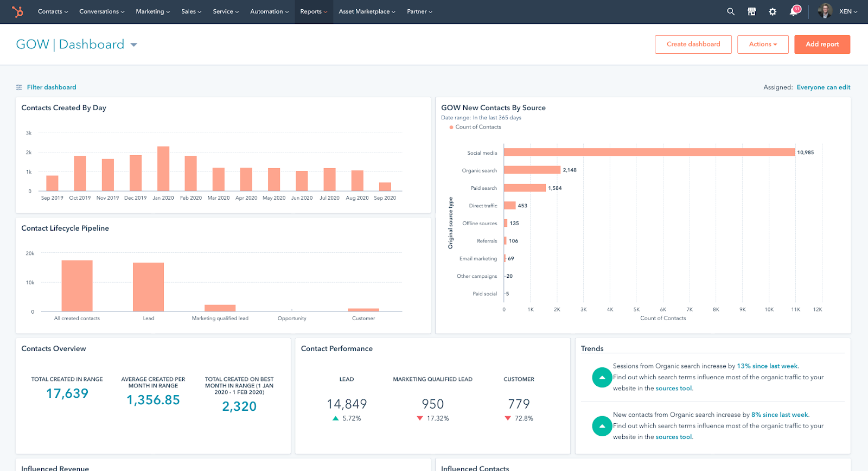
Task: Open the Actions dropdown
Action: 763,44
